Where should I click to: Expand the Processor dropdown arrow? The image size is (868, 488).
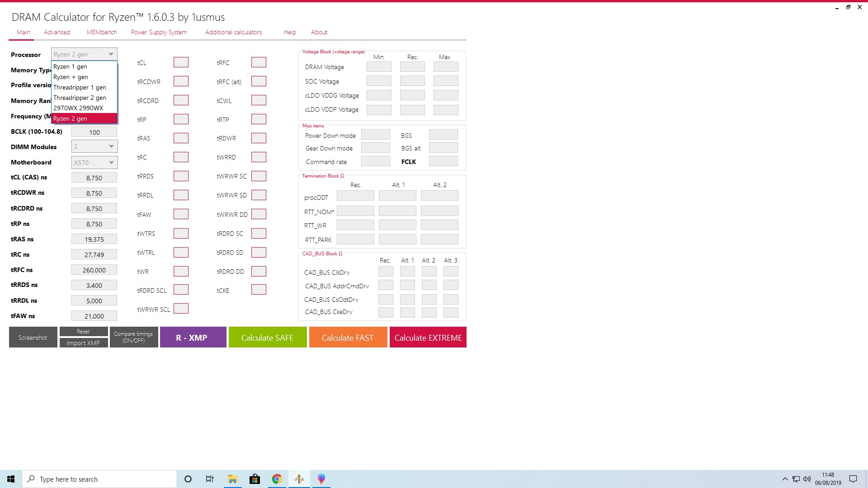tap(111, 54)
